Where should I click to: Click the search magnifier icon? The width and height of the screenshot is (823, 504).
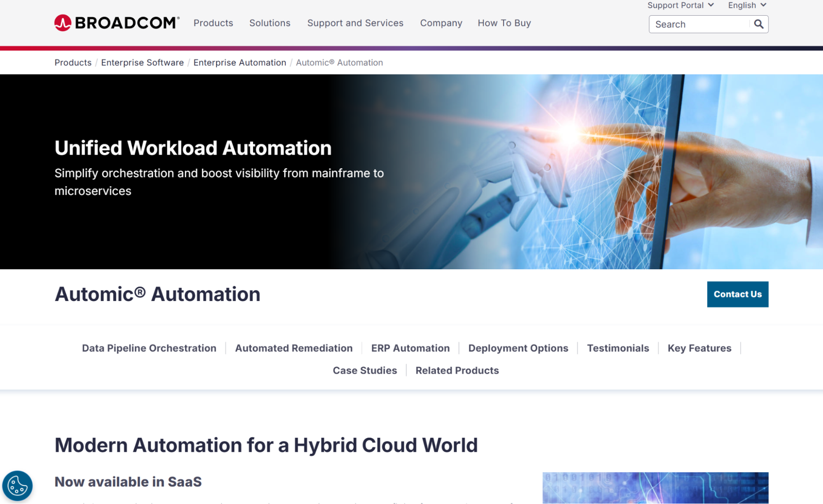tap(758, 24)
